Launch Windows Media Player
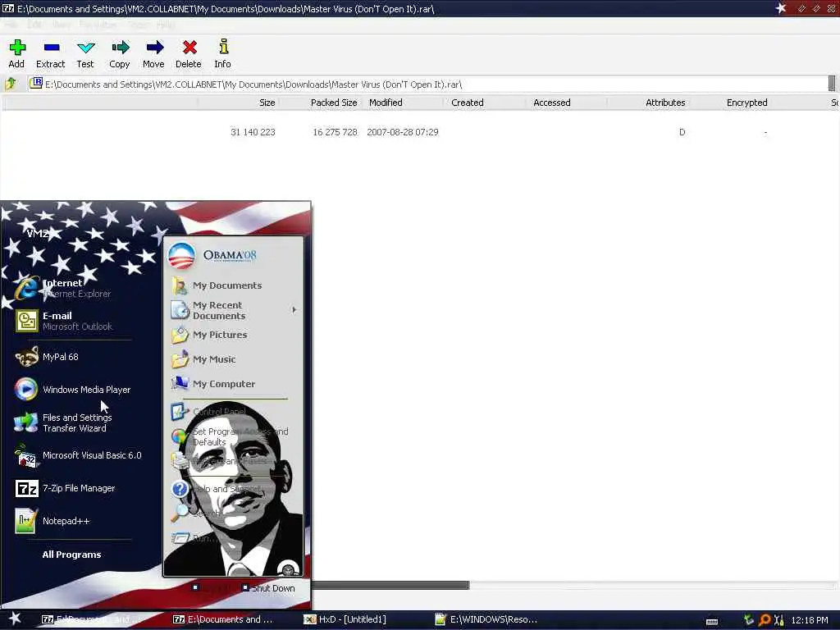 click(75, 390)
